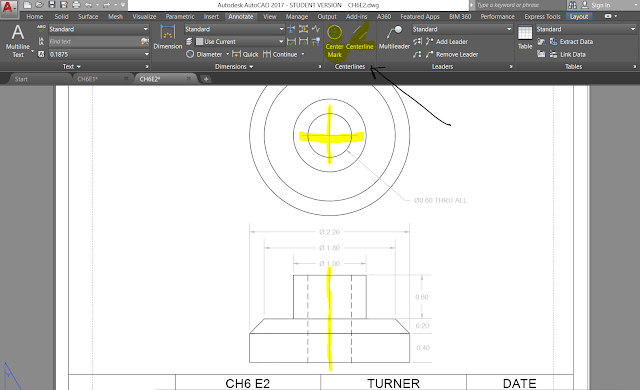640x390 pixels.
Task: Open the Tables panel dialog launcher arrow
Action: [634, 67]
